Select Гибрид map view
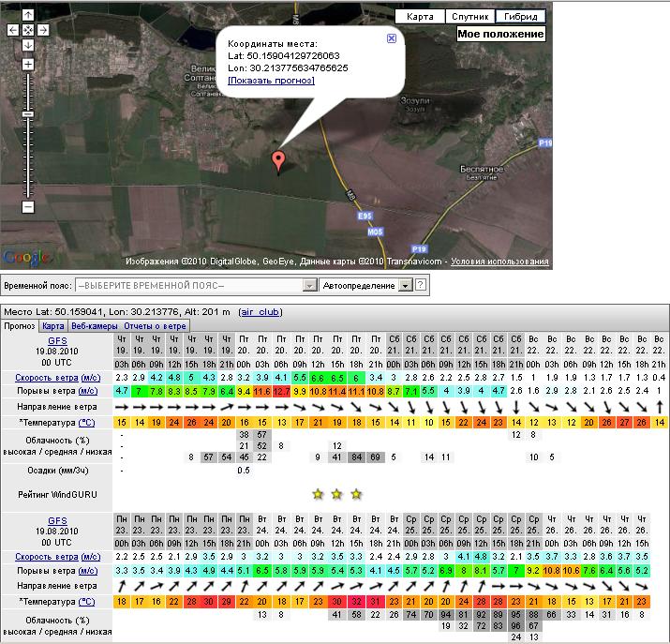The width and height of the screenshot is (670, 644). point(520,17)
